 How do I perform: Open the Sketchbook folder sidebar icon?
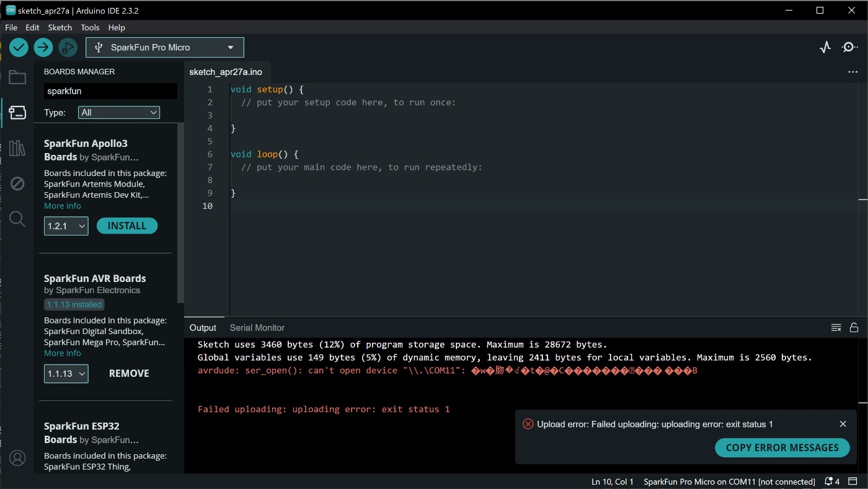[17, 77]
